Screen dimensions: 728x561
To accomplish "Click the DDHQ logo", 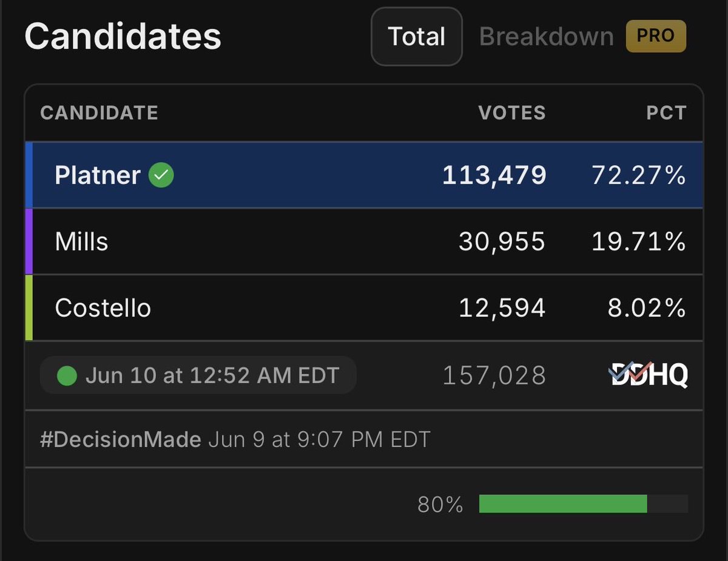I will [x=648, y=375].
